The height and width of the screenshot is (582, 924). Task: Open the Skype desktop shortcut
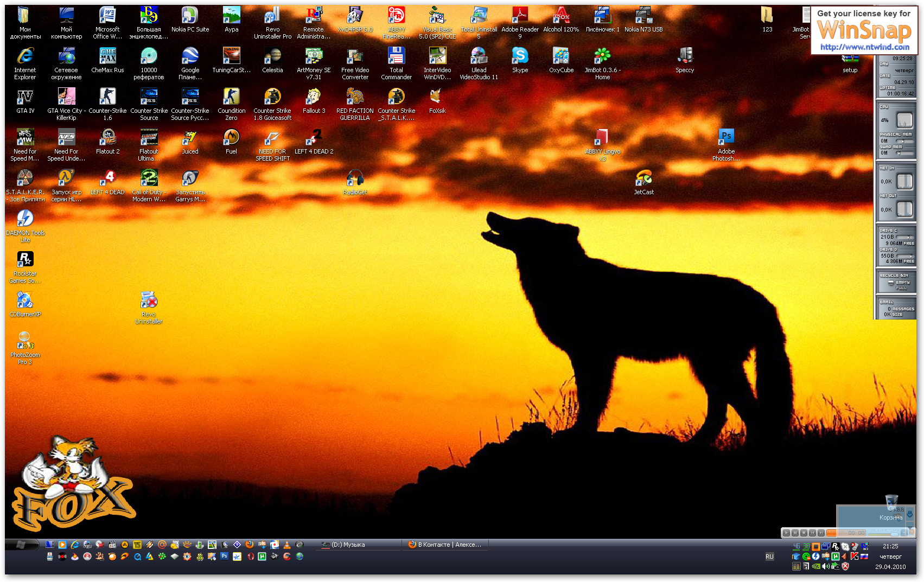point(520,56)
